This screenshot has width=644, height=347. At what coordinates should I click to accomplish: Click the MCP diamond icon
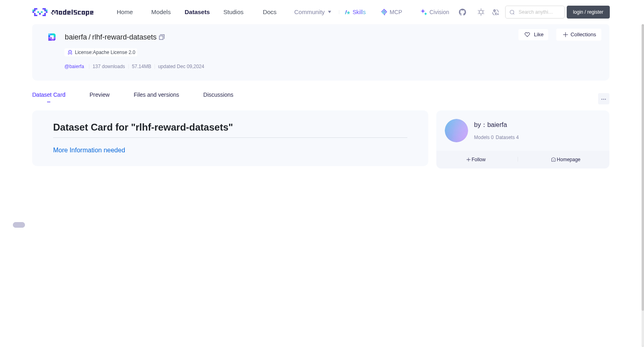[x=384, y=12]
